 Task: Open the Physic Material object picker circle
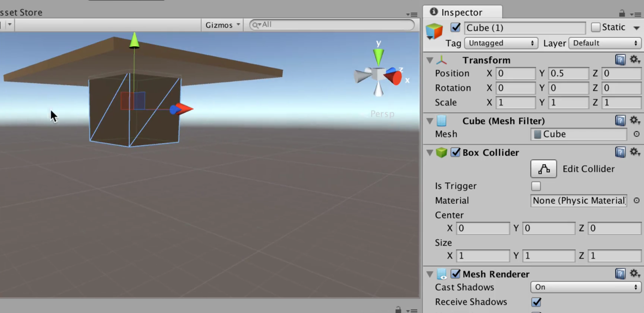[636, 201]
